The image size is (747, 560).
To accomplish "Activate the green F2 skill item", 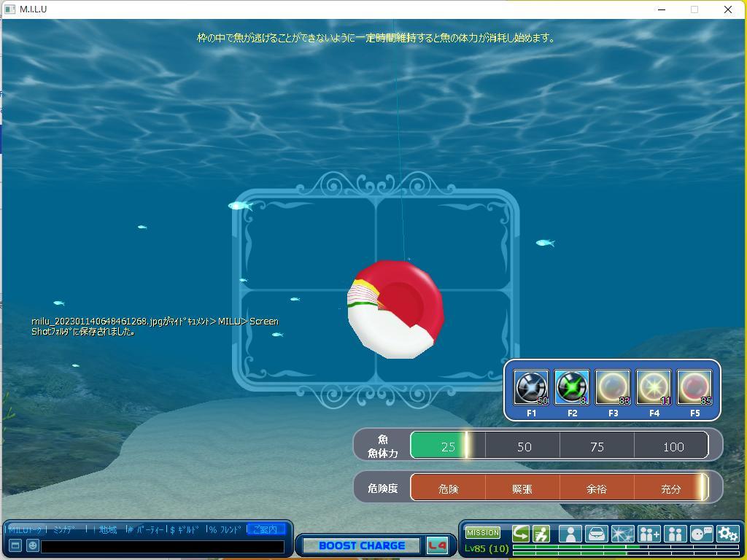I will tap(572, 387).
